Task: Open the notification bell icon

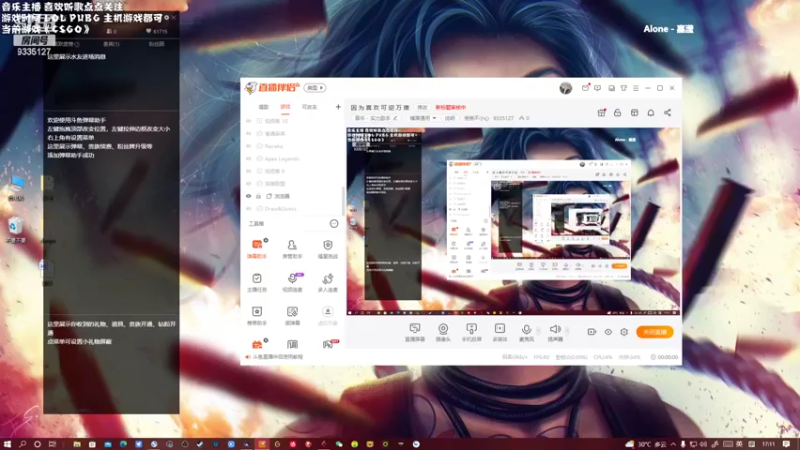Action: click(x=651, y=113)
